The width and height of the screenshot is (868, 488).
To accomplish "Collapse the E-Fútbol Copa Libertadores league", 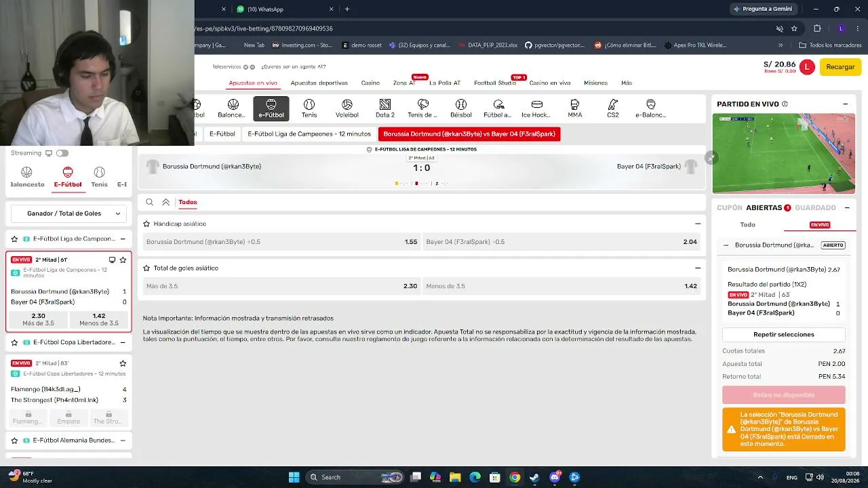I will pyautogui.click(x=123, y=342).
